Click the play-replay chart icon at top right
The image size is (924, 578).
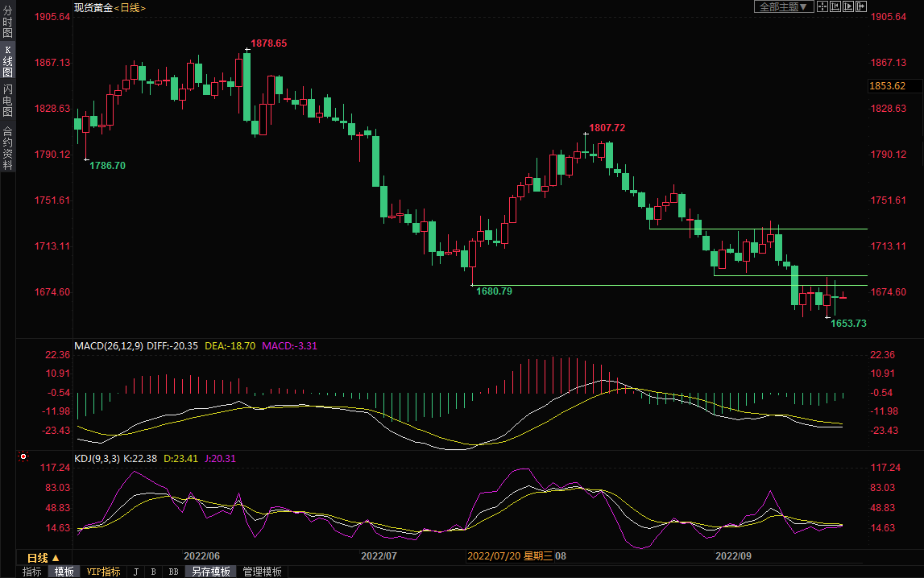coord(848,6)
